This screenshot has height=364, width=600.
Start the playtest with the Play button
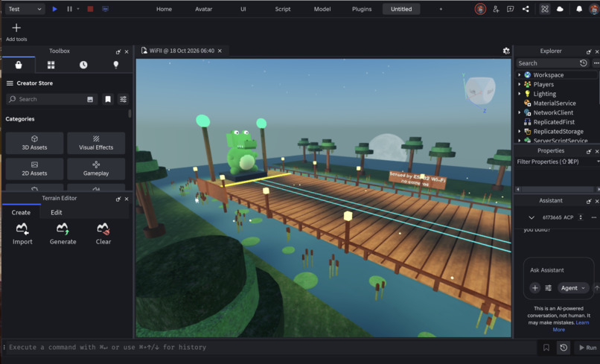point(55,9)
